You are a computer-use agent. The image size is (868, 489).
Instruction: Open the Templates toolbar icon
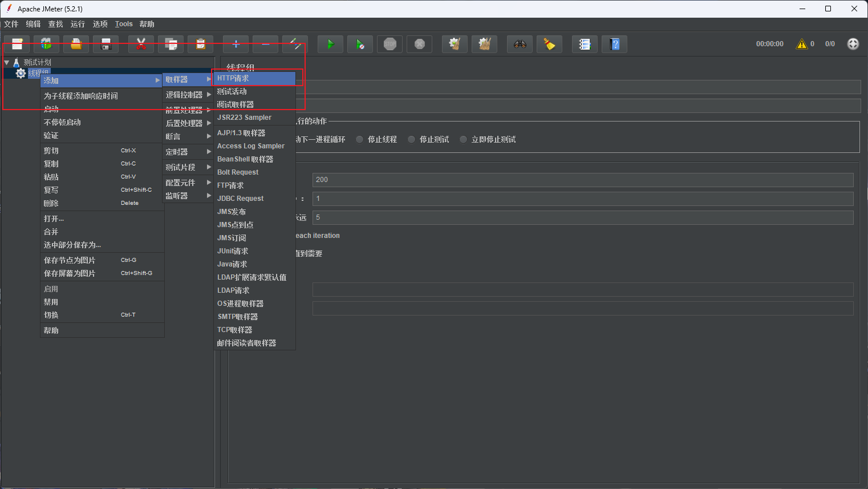47,44
